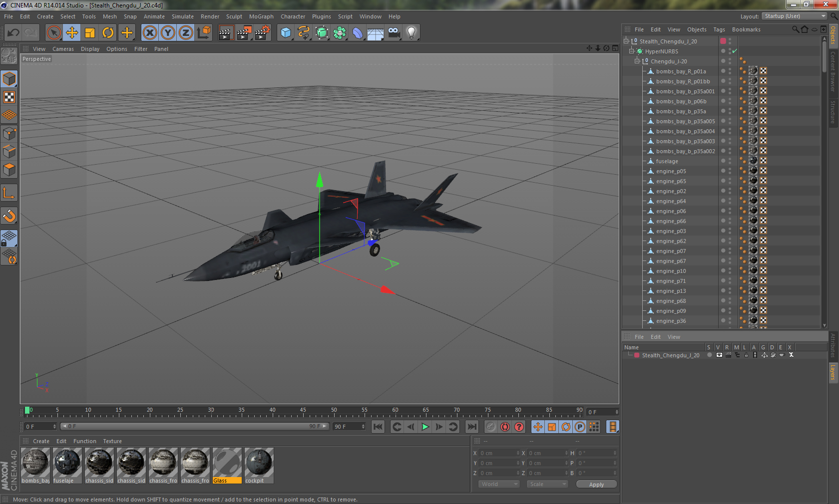
Task: Open the Character menu
Action: [x=293, y=16]
